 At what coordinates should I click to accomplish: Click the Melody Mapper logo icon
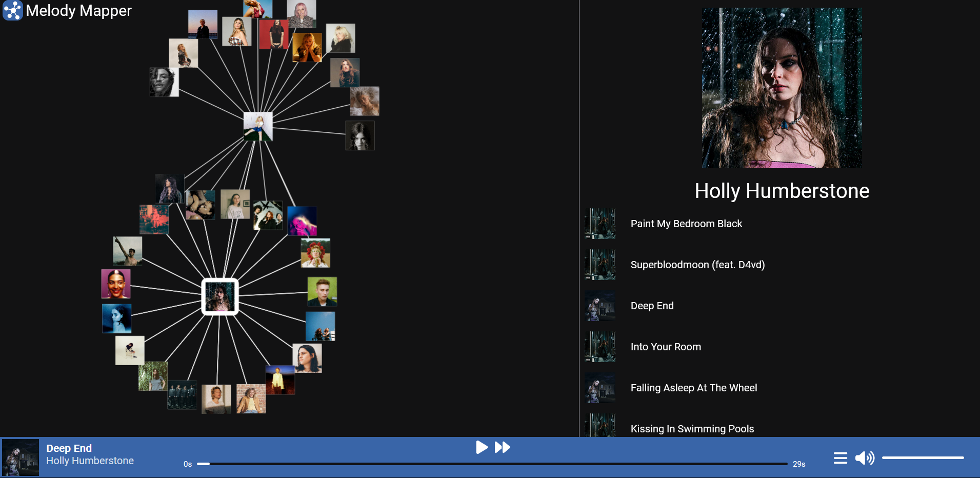point(12,10)
